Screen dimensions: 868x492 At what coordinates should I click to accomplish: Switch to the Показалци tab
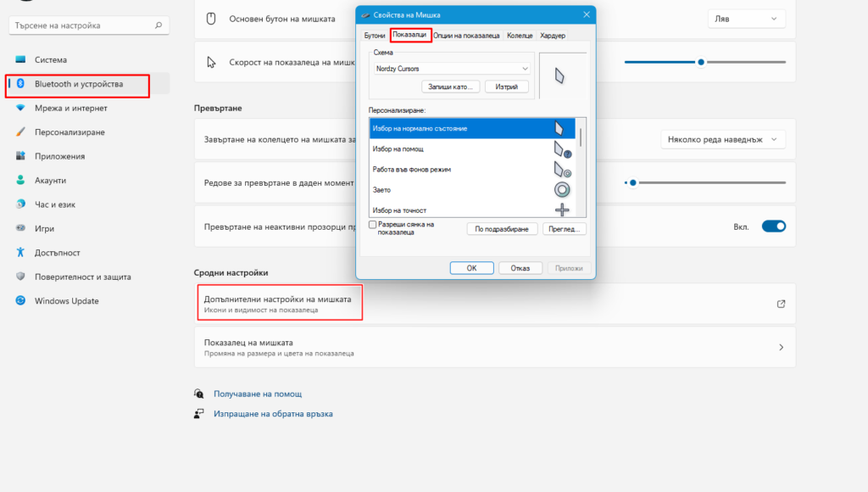(x=409, y=35)
